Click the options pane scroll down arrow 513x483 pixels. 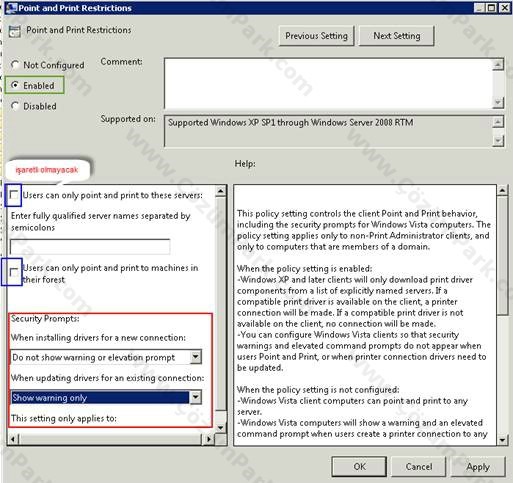221,428
